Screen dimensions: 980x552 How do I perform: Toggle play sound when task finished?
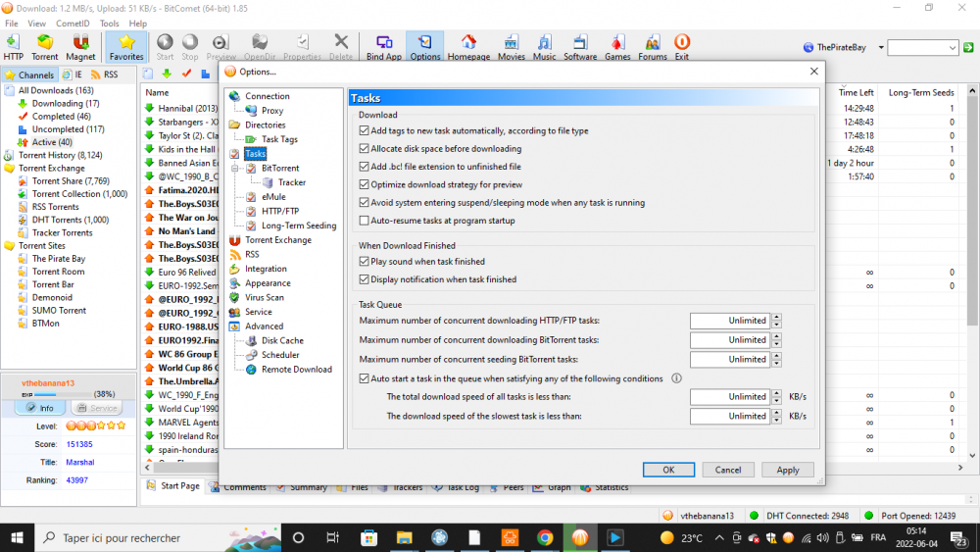364,262
